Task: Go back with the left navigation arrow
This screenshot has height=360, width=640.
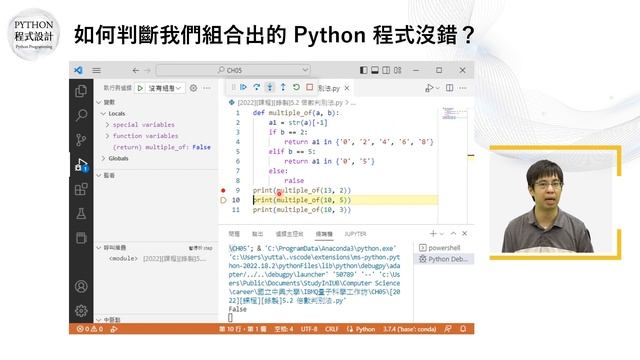Action: [136, 70]
